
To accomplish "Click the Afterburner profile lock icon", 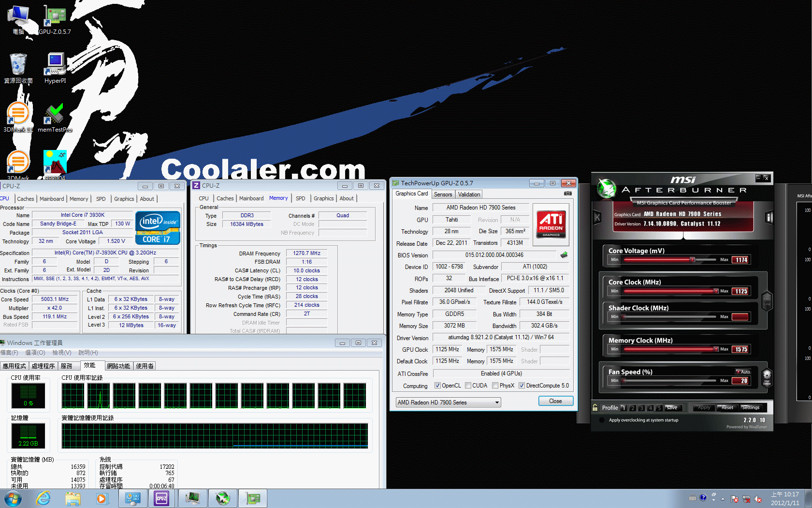I will tap(595, 407).
